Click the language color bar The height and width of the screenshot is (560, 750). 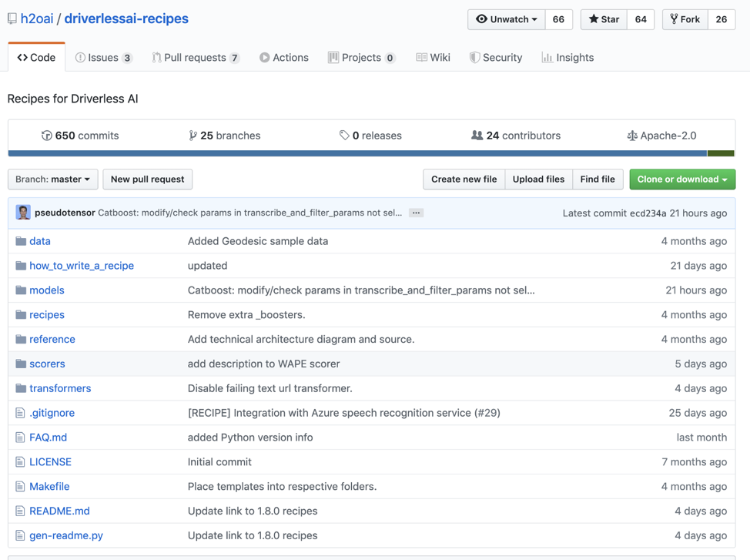pyautogui.click(x=370, y=154)
